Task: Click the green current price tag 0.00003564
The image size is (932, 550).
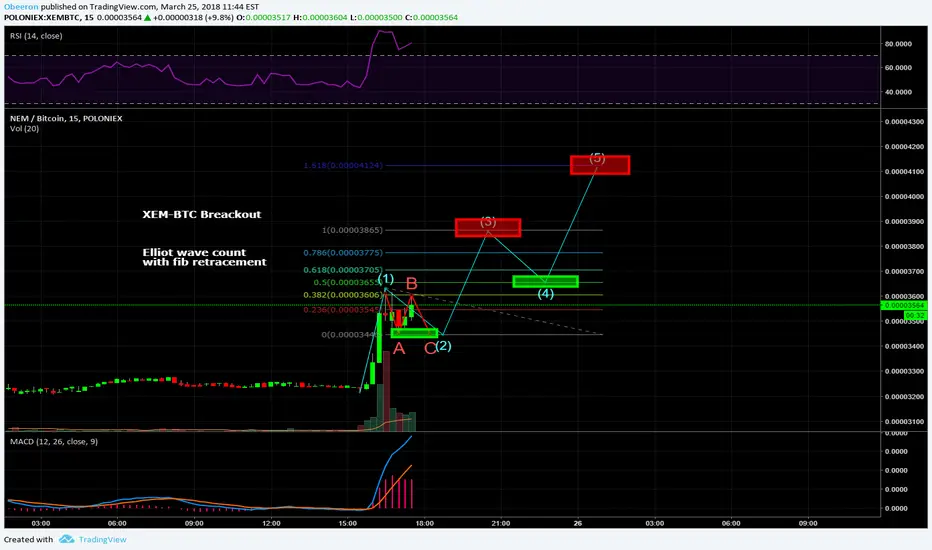Action: point(903,305)
